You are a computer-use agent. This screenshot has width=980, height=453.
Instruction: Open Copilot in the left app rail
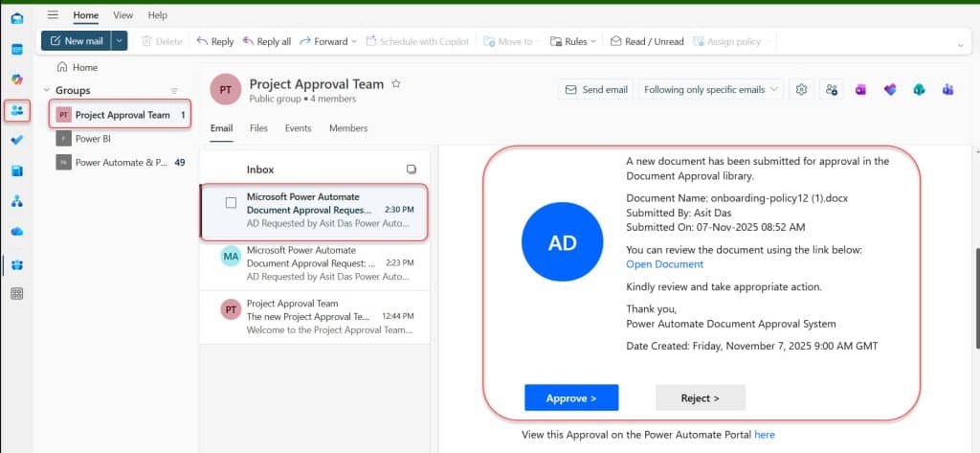click(x=17, y=79)
